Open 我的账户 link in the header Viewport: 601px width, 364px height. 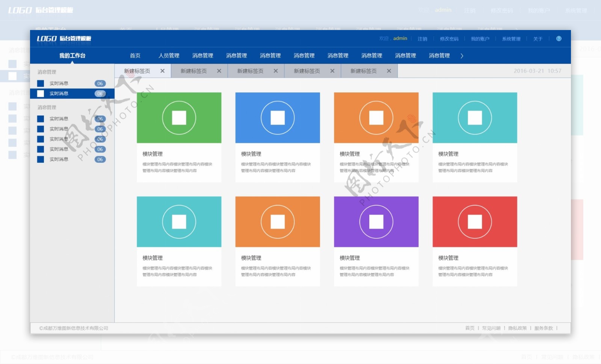pyautogui.click(x=480, y=39)
